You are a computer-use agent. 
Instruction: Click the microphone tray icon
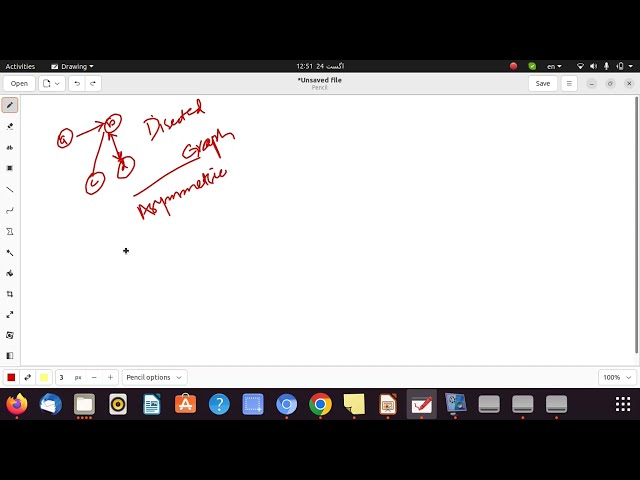click(x=607, y=66)
